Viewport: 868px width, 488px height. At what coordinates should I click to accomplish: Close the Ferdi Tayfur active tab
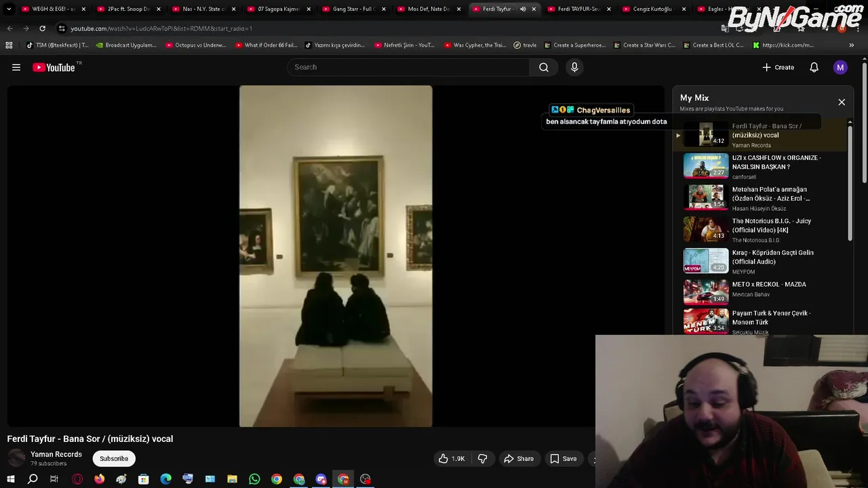pyautogui.click(x=534, y=9)
